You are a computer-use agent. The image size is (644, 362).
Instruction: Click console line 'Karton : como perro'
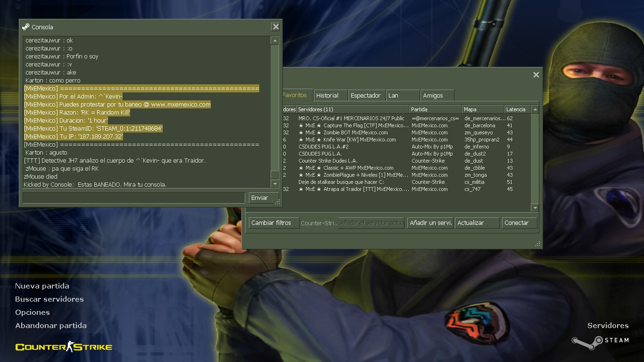pyautogui.click(x=53, y=81)
